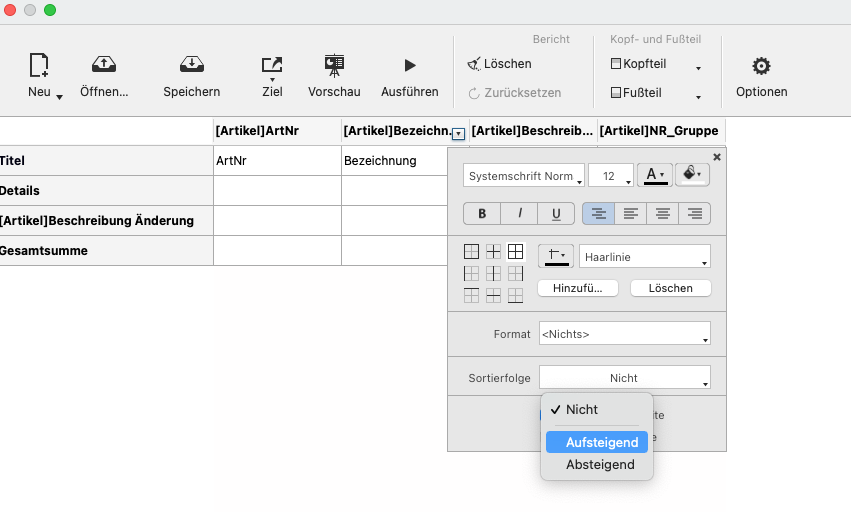This screenshot has height=512, width=851.
Task: Open the Systemschrift font dropdown
Action: click(x=524, y=176)
